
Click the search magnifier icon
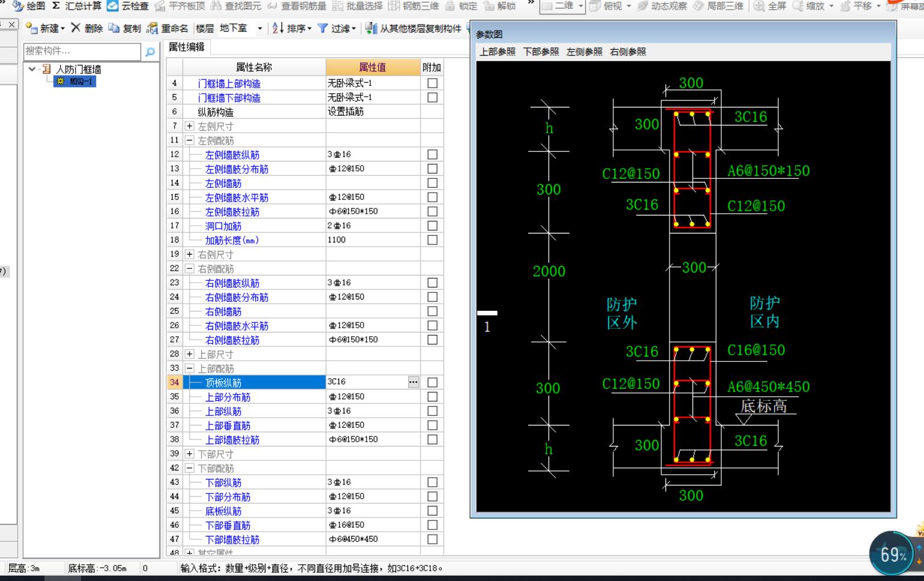click(150, 52)
